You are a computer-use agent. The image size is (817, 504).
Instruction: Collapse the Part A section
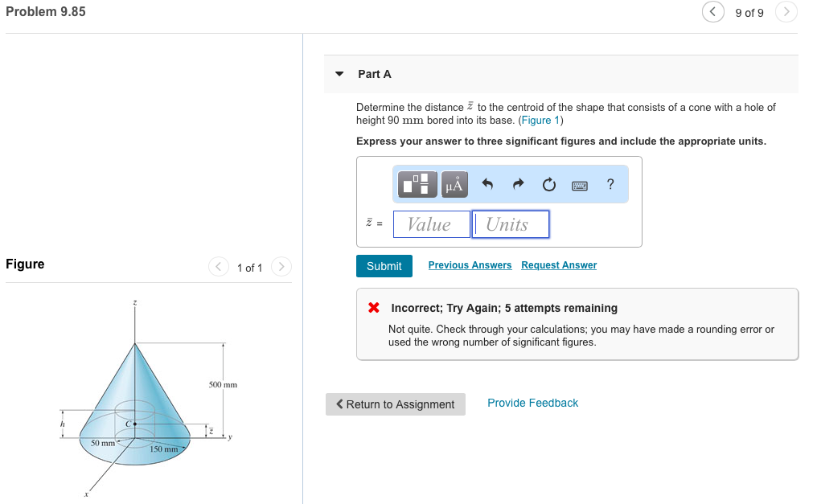(x=339, y=73)
